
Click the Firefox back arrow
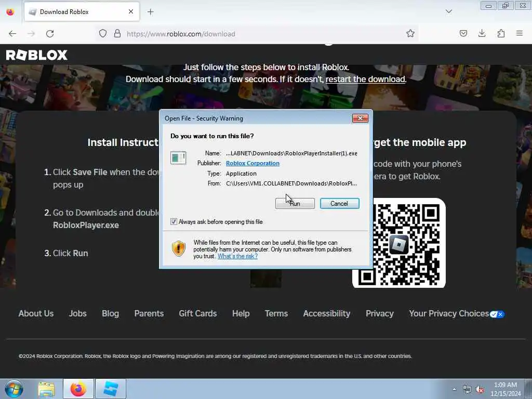coord(12,34)
